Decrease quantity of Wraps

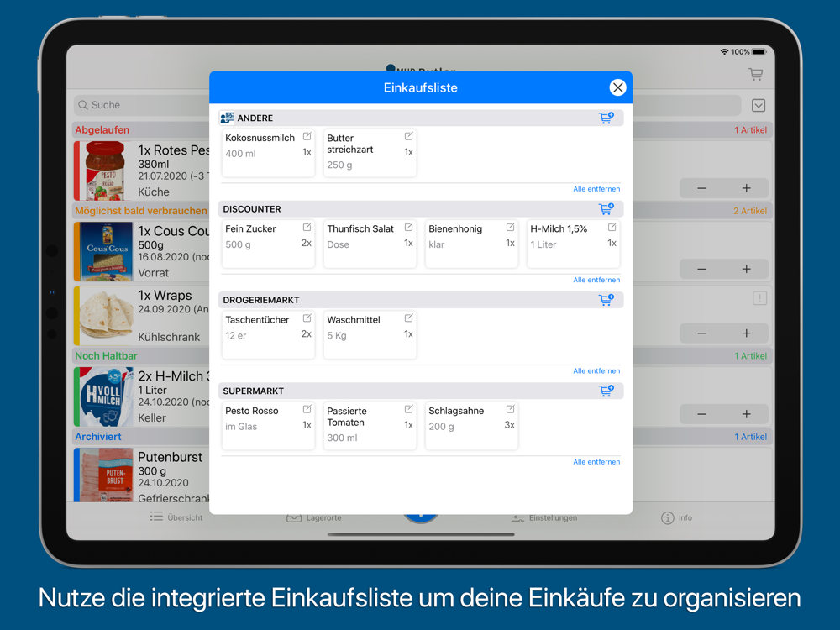click(x=701, y=333)
